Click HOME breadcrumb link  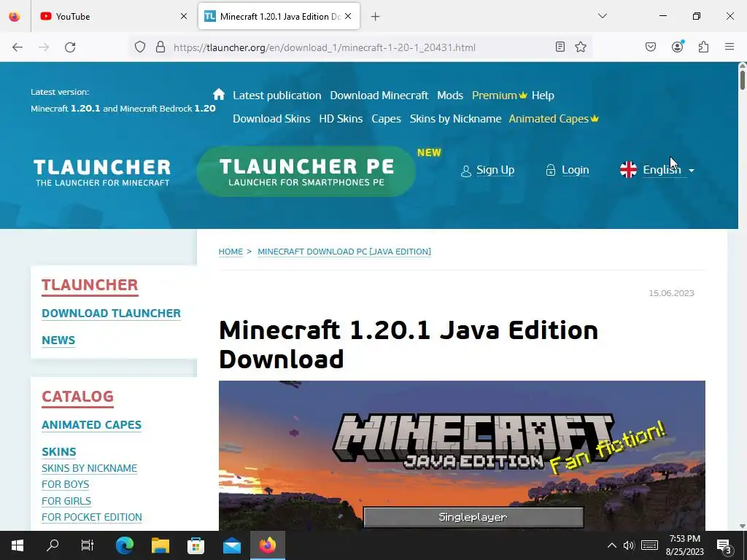(231, 252)
